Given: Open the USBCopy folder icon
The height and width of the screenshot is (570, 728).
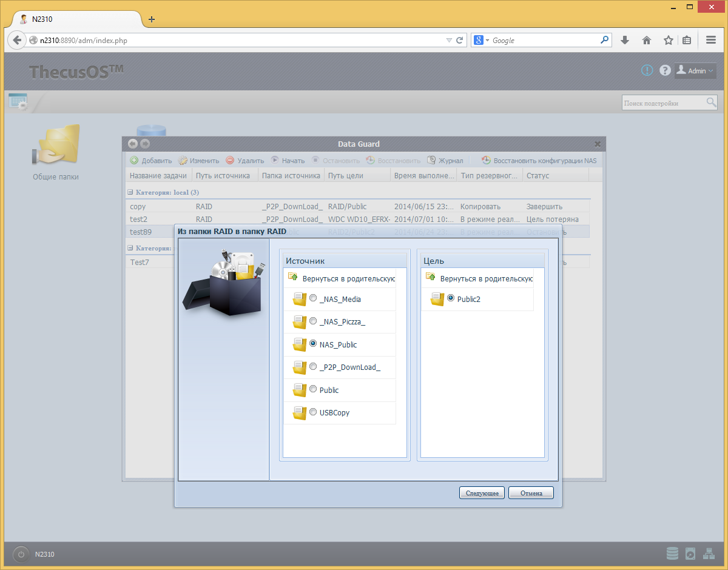Looking at the screenshot, I should 300,413.
